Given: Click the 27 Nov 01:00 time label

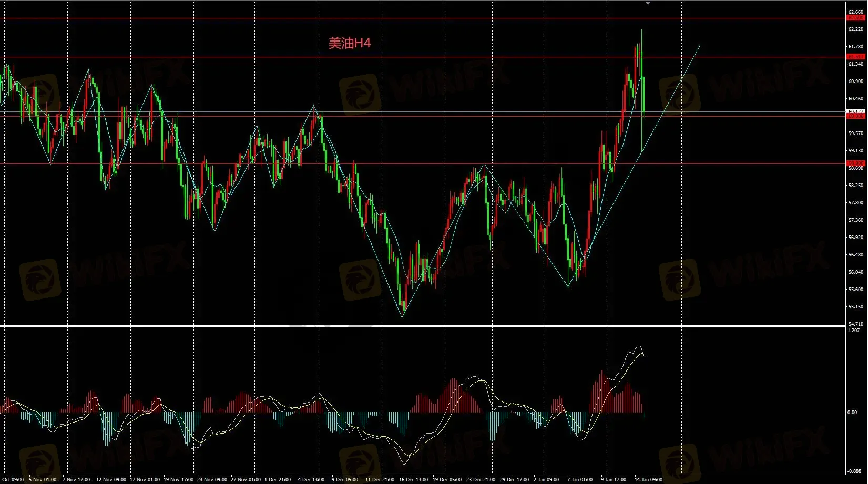Looking at the screenshot, I should click(x=246, y=480).
